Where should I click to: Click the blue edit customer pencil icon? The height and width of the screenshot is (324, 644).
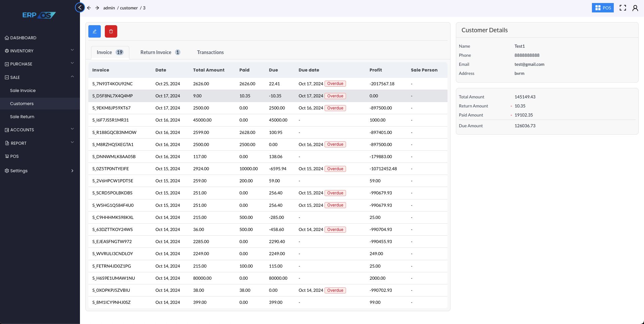coord(94,32)
